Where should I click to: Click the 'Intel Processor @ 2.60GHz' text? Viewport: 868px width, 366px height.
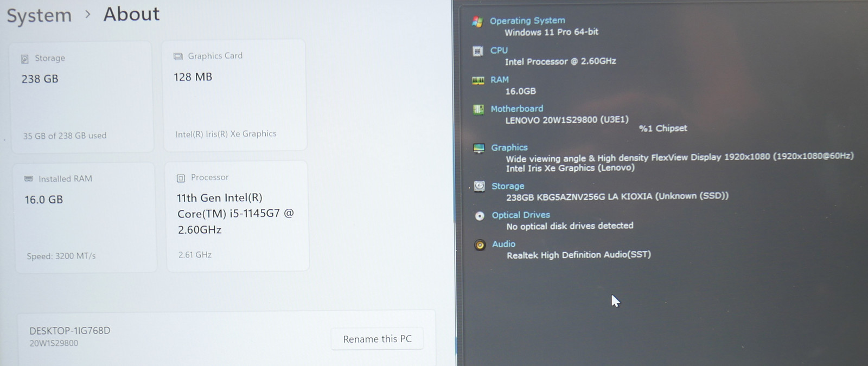[560, 61]
